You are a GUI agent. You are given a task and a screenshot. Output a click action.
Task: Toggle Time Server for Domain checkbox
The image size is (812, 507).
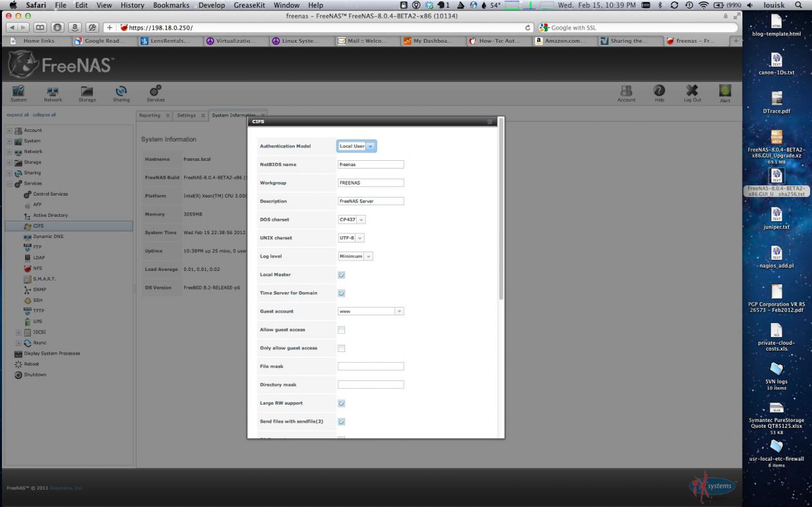point(341,293)
